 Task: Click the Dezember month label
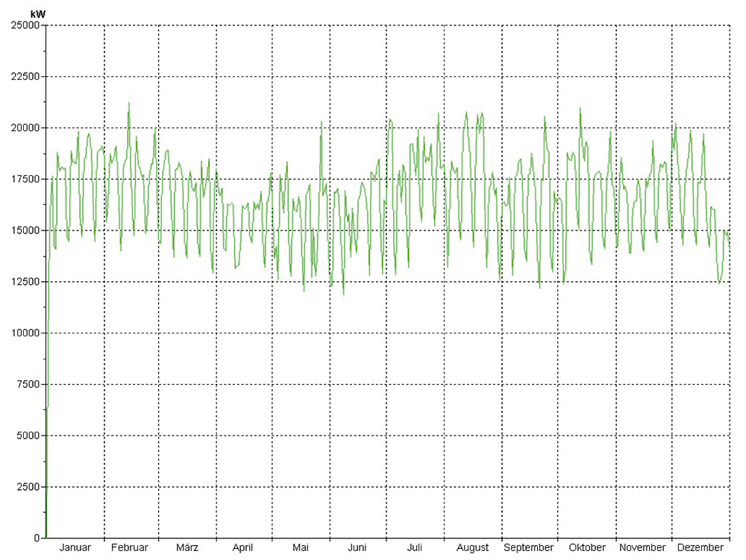coord(700,548)
